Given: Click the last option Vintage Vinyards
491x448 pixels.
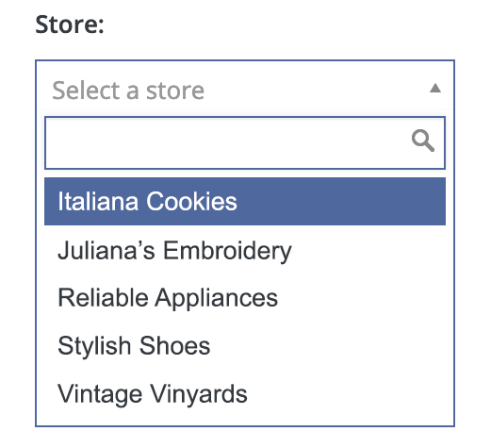Looking at the screenshot, I should pyautogui.click(x=245, y=393).
